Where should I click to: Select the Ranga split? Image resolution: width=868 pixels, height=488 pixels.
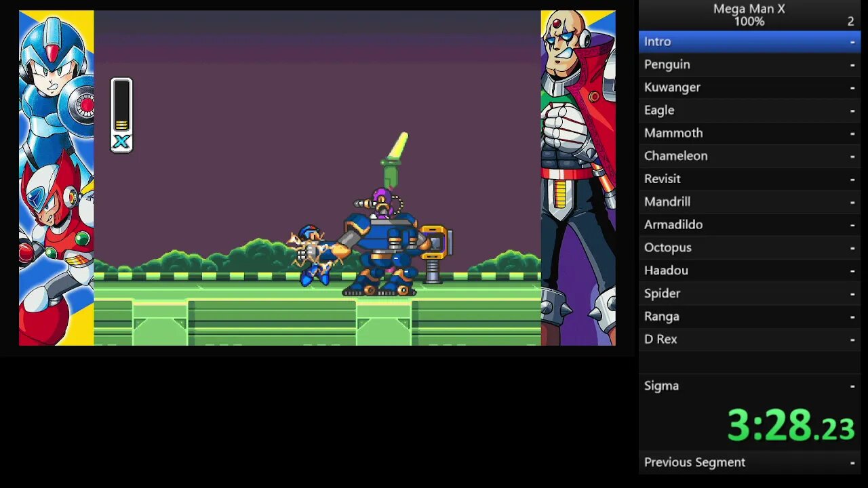[749, 317]
